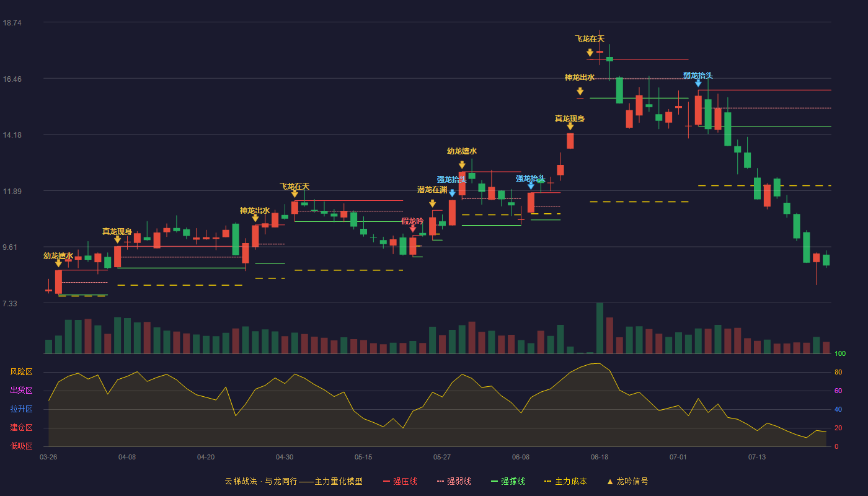868x496 pixels.
Task: Click the 07-13 date label
Action: click(x=757, y=457)
